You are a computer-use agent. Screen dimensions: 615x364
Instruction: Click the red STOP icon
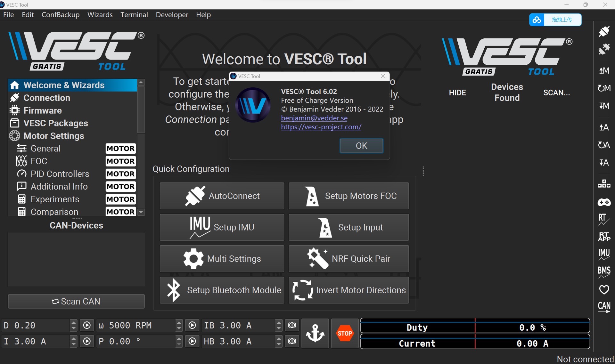point(345,333)
